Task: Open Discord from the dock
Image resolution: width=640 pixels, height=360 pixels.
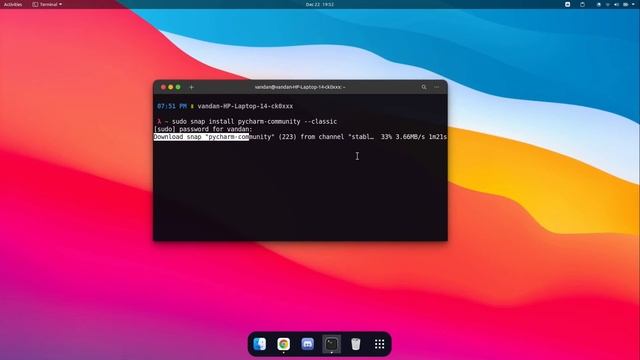Action: (307, 344)
